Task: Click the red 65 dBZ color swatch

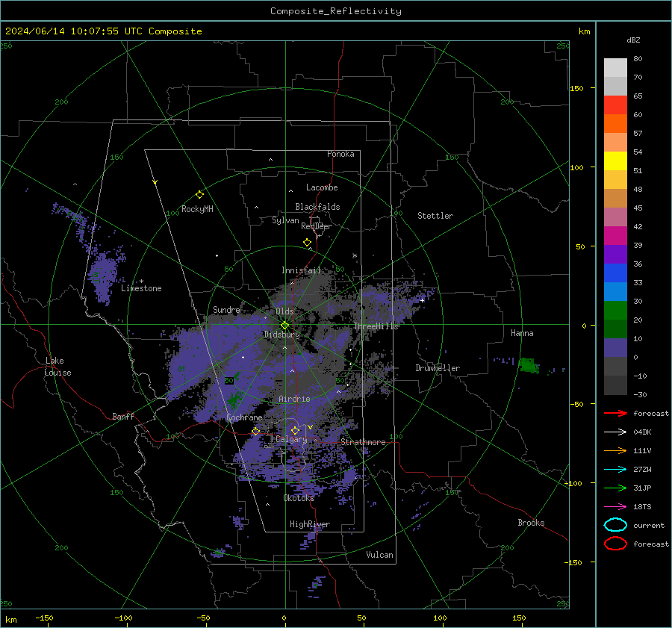Action: click(615, 105)
